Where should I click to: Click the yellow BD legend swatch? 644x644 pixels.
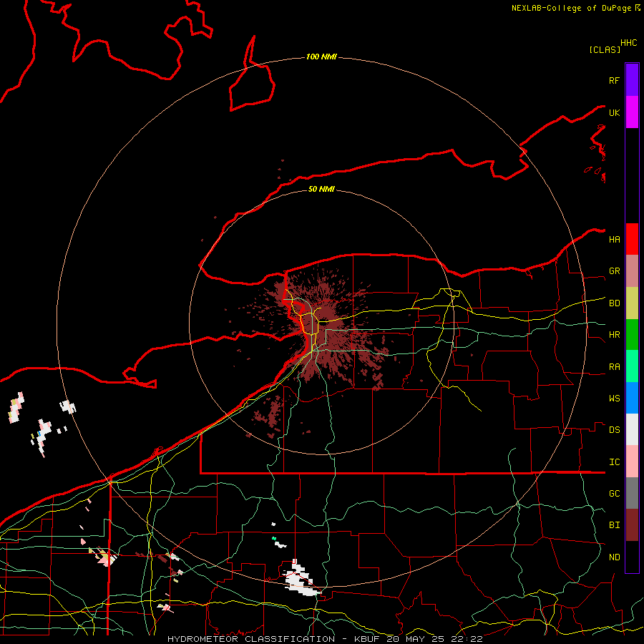(632, 303)
